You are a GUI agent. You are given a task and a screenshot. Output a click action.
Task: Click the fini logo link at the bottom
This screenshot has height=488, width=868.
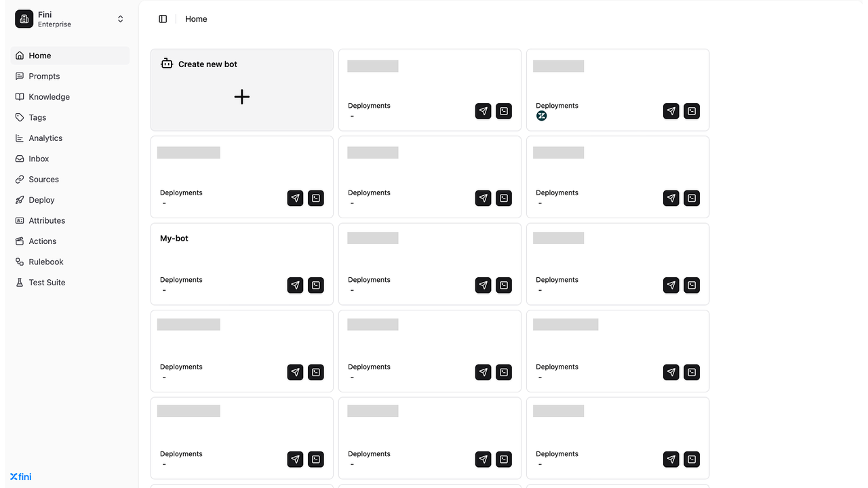coord(21,476)
